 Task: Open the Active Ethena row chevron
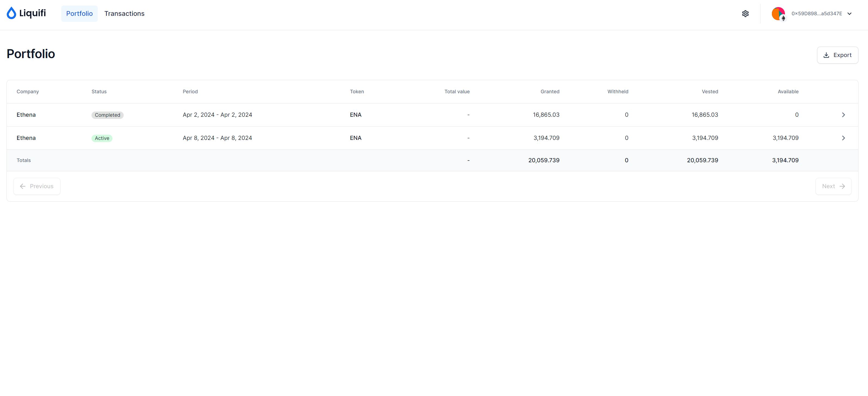[843, 138]
